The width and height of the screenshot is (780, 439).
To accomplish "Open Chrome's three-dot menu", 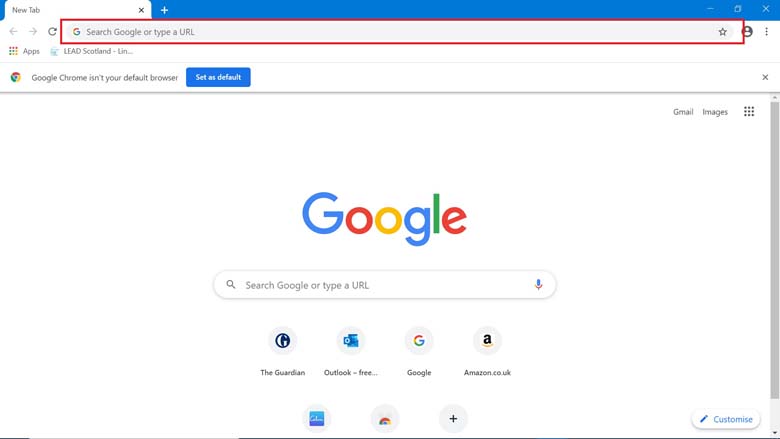I will pos(767,32).
